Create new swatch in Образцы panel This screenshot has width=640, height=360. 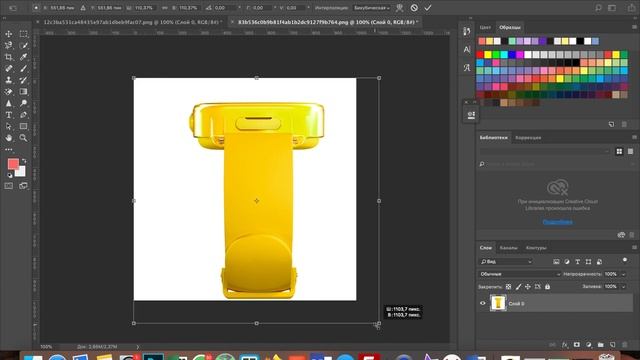611,124
